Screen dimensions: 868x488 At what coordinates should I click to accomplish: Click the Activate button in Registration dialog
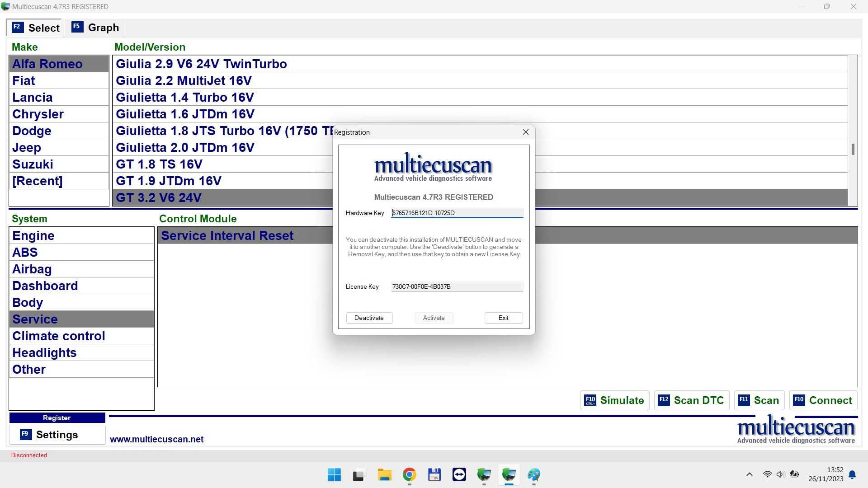coord(434,318)
